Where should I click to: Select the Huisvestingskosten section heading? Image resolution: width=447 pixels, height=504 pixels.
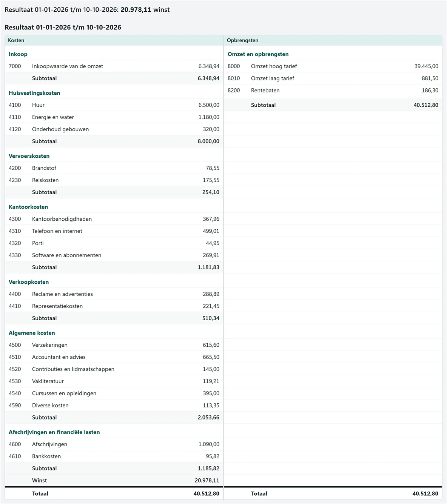click(34, 93)
